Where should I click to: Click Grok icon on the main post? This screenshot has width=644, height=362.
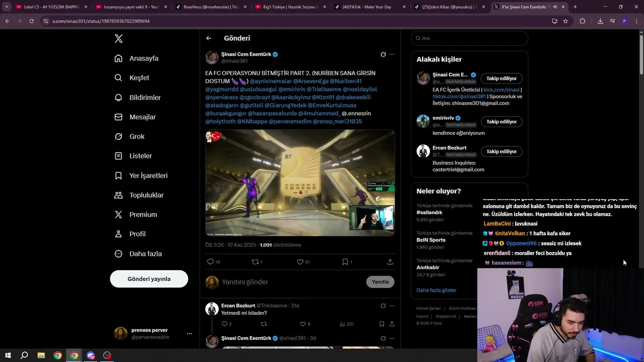pos(383,54)
